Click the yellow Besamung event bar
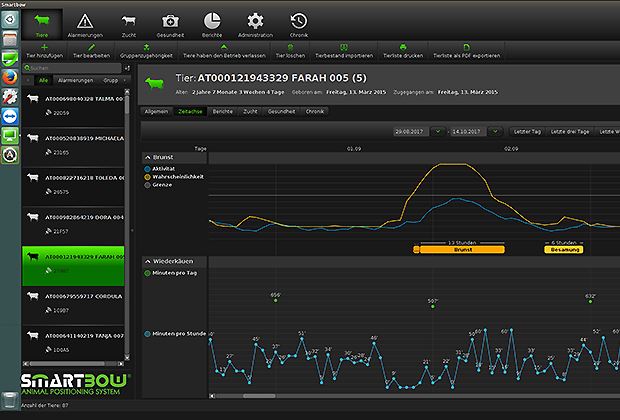 [x=564, y=250]
